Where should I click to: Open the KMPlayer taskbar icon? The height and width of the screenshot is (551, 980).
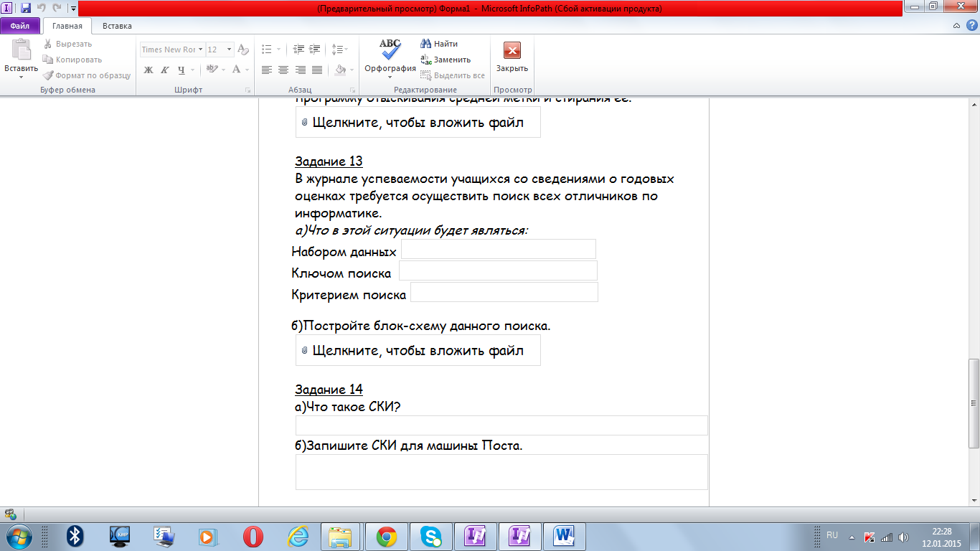[119, 536]
